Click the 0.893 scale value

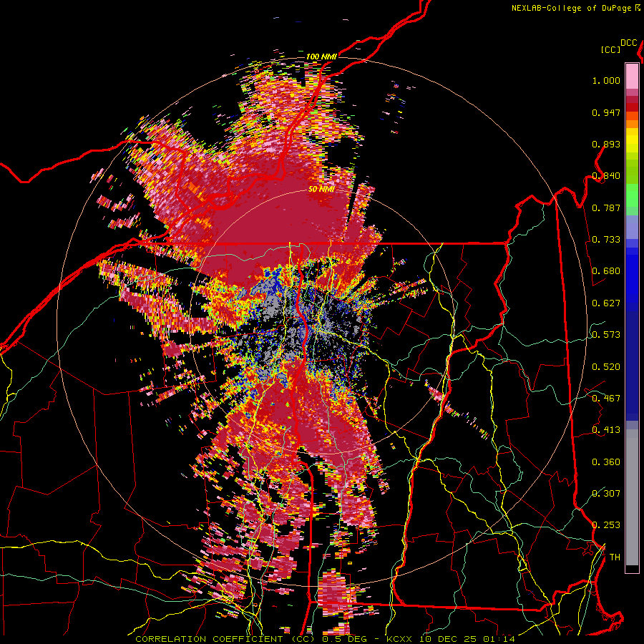click(x=606, y=144)
